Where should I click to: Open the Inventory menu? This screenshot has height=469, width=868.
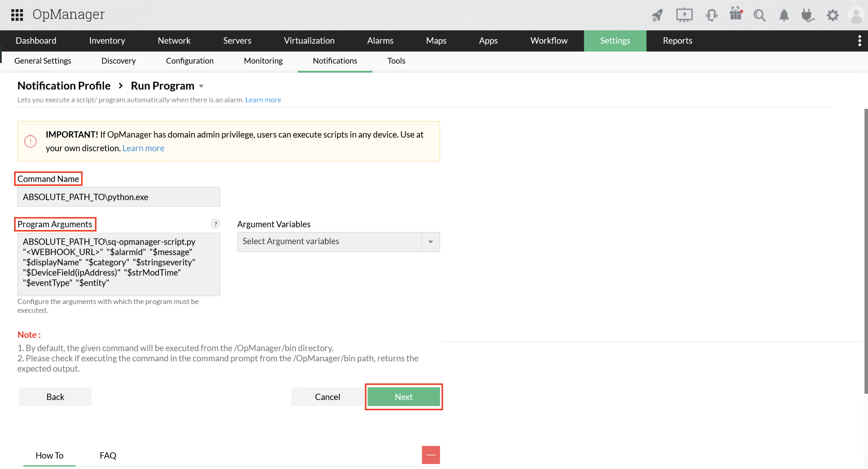click(x=107, y=40)
